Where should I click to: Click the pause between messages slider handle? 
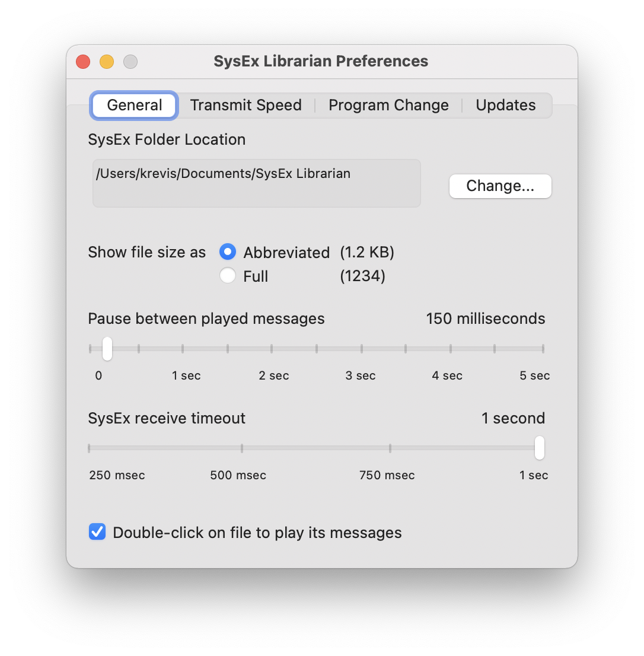107,349
